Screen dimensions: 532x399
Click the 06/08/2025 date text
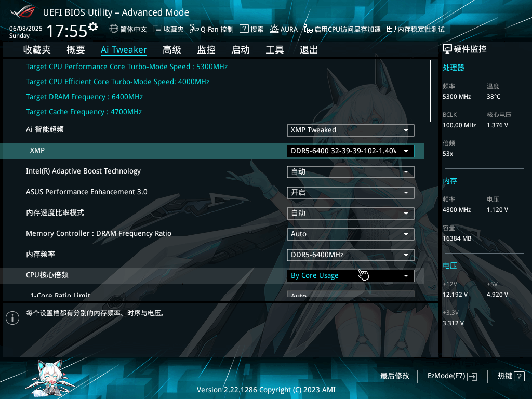pos(26,29)
